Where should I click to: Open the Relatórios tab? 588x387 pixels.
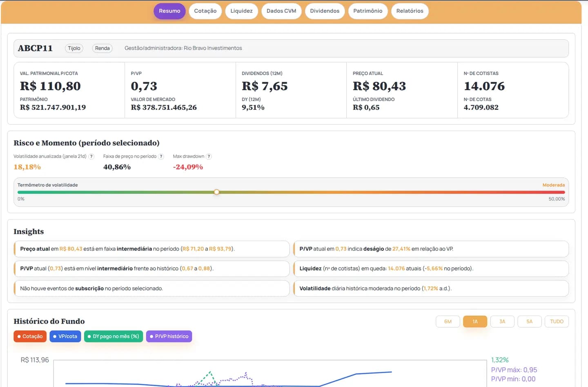tap(410, 11)
